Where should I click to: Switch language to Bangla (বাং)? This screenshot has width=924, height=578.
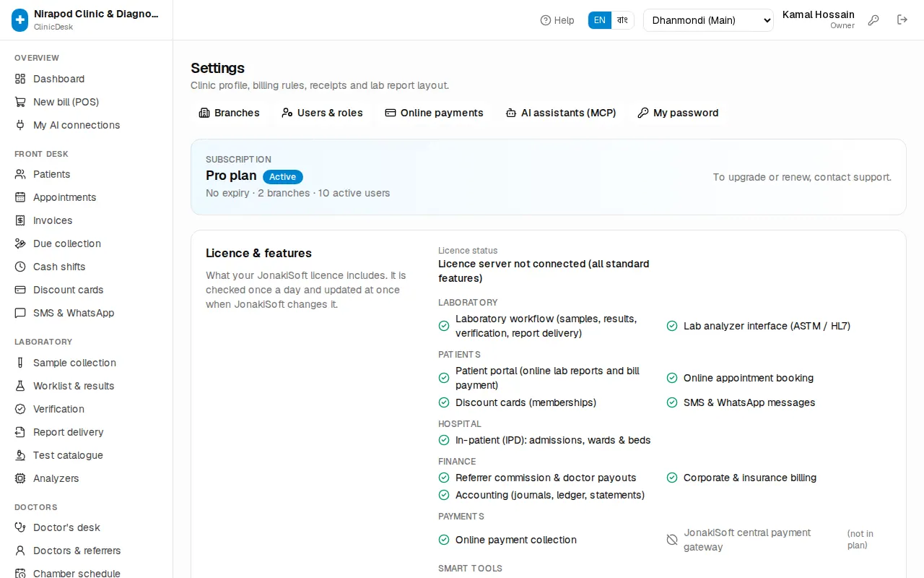click(x=622, y=20)
